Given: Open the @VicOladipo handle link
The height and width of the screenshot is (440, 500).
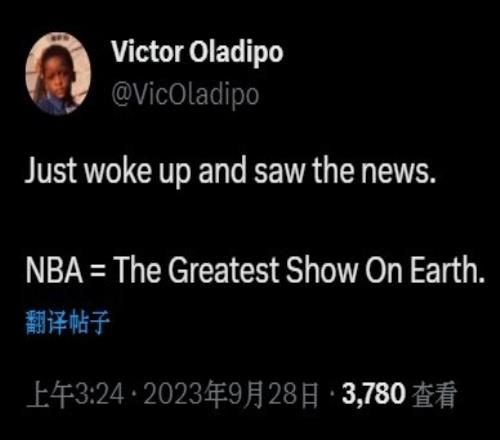Looking at the screenshot, I should click(185, 95).
